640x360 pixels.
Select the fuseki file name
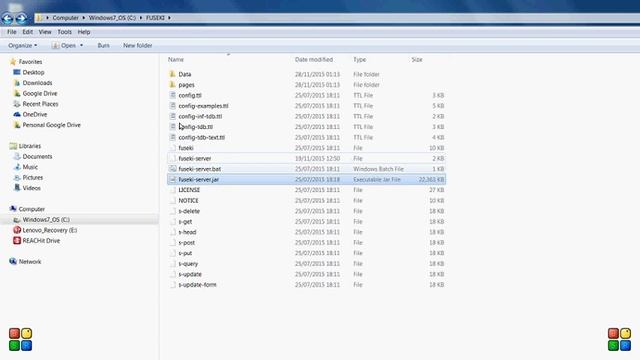tap(186, 148)
